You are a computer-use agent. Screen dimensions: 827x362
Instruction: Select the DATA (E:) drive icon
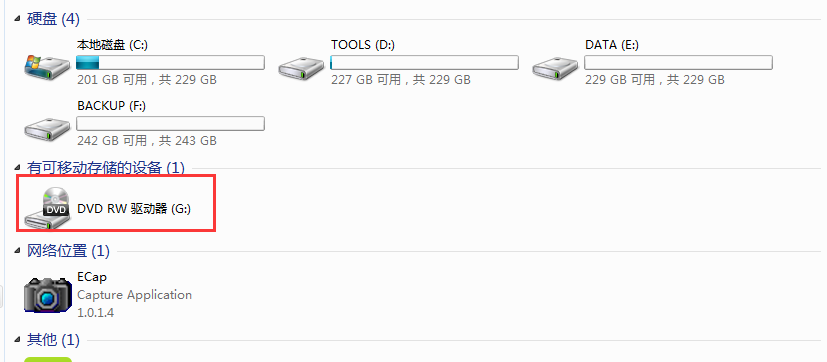click(x=555, y=68)
